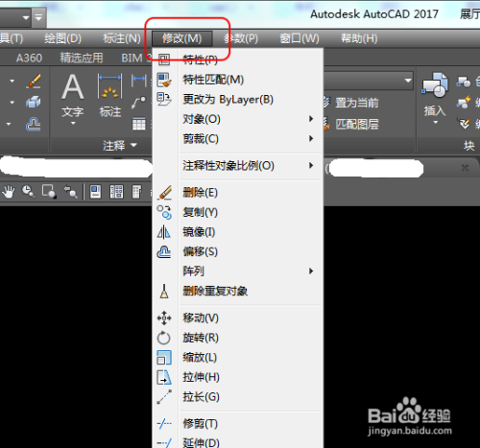Open the 窗口(W) menu
The image size is (480, 448).
[x=300, y=38]
